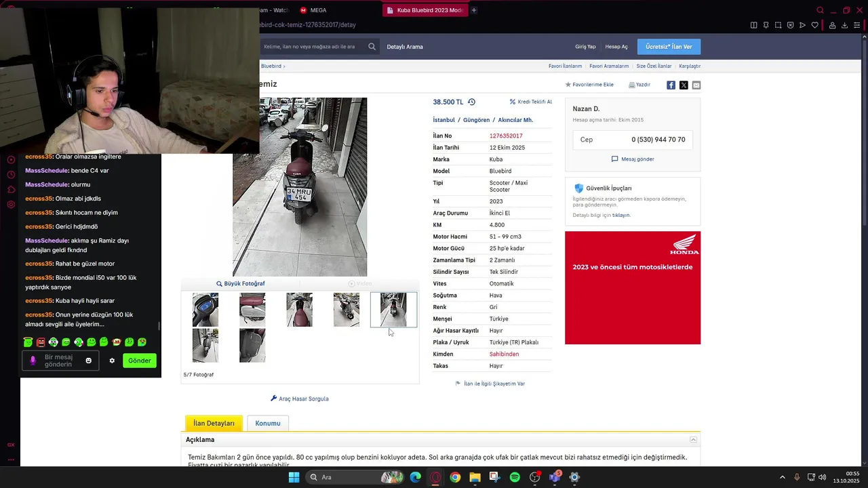
Task: Click the Hesap Aç link
Action: click(616, 47)
